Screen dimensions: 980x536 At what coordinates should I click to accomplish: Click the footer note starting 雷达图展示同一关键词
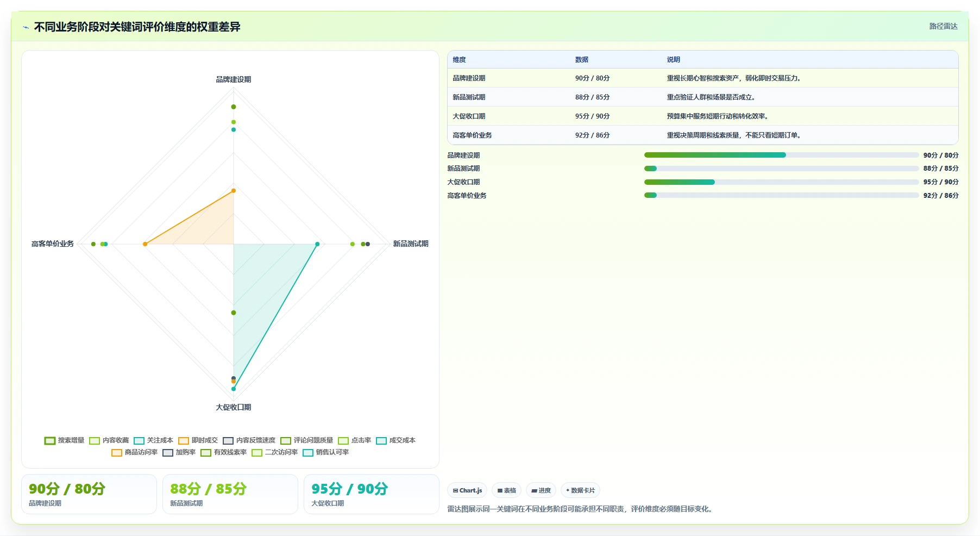(x=581, y=509)
